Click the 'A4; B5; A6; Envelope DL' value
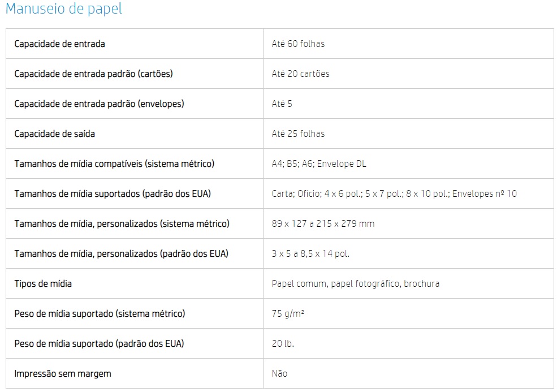The height and width of the screenshot is (392, 557). click(318, 164)
